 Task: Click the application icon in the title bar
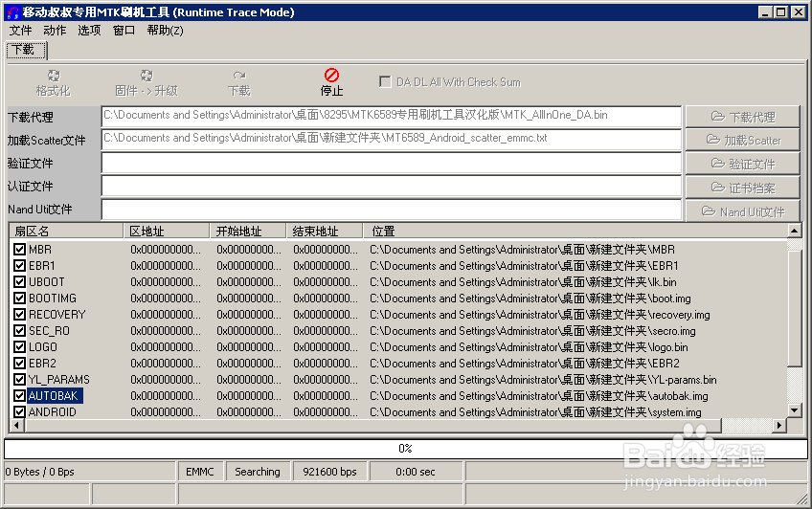coord(12,11)
